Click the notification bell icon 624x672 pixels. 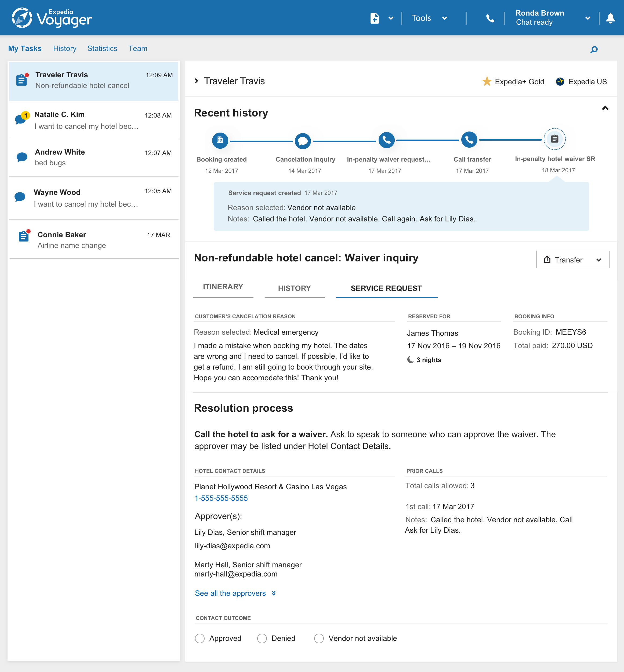610,18
